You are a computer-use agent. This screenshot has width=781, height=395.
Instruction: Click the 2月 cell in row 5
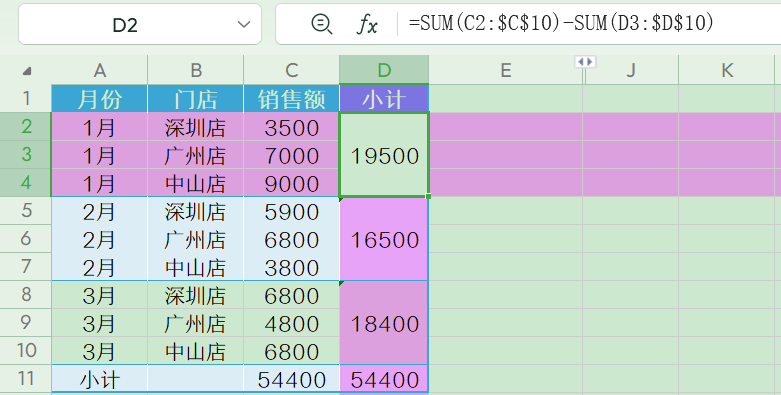(x=100, y=211)
